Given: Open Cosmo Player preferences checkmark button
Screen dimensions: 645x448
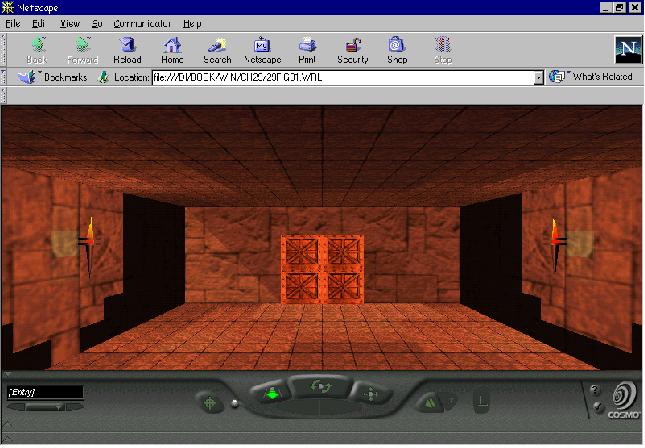Looking at the screenshot, I should [x=597, y=407].
